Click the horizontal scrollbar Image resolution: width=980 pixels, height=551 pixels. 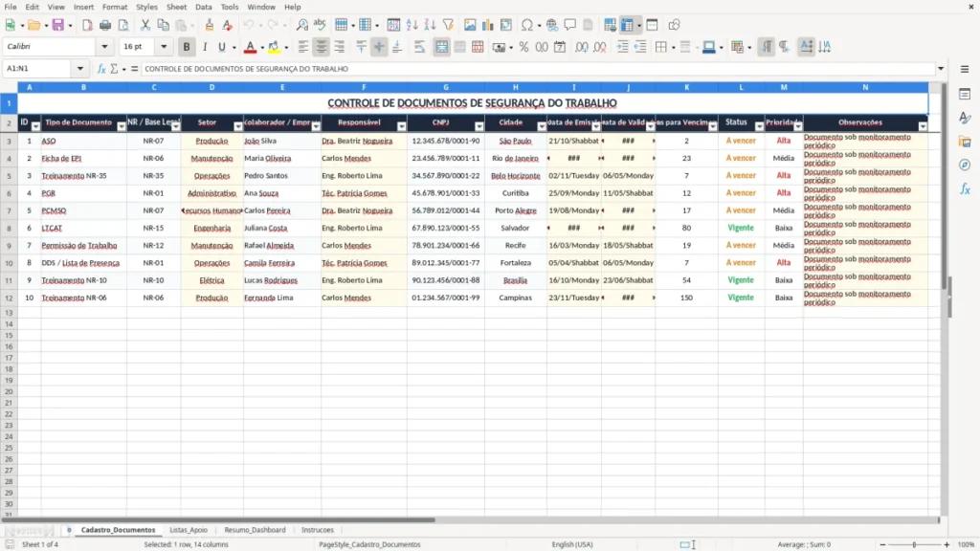[218, 519]
